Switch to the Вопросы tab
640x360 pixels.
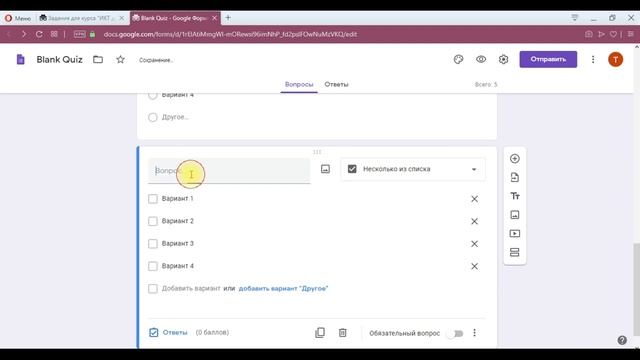299,84
